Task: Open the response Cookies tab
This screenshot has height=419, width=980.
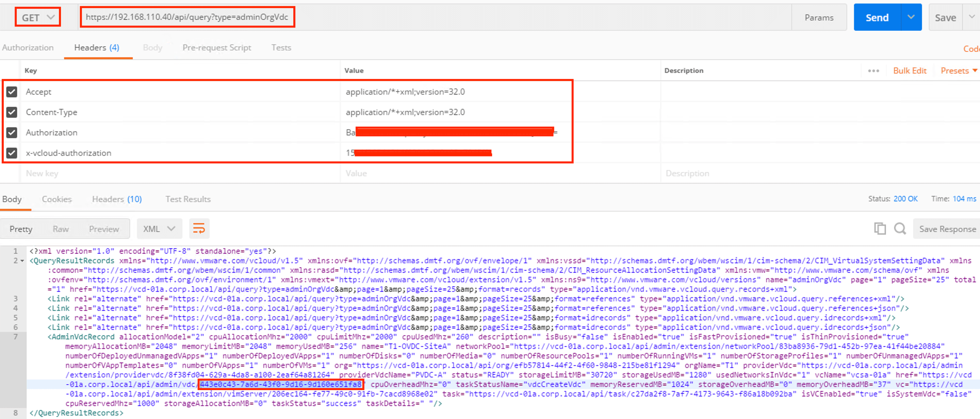Action: (x=57, y=199)
